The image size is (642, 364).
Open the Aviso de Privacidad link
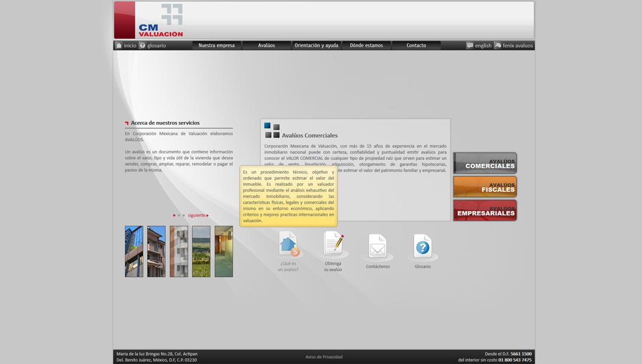pyautogui.click(x=324, y=357)
